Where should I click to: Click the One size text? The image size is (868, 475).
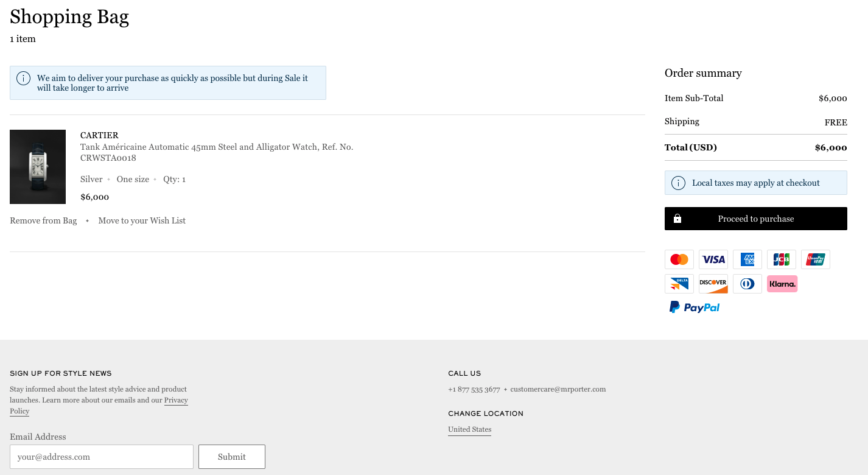[x=133, y=179]
